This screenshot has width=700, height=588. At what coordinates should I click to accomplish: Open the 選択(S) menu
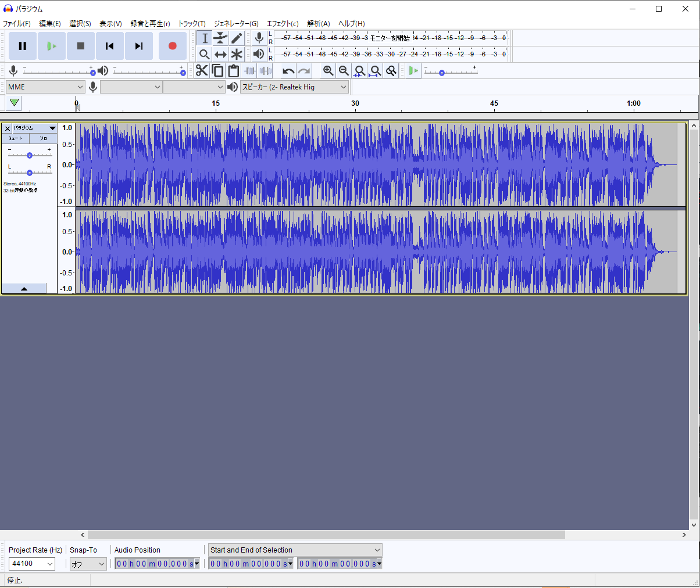coord(80,24)
